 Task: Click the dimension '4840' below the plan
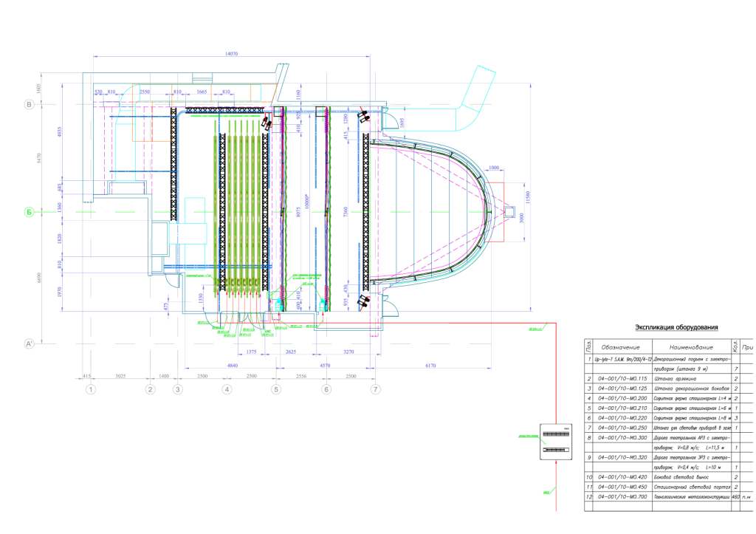coord(232,366)
